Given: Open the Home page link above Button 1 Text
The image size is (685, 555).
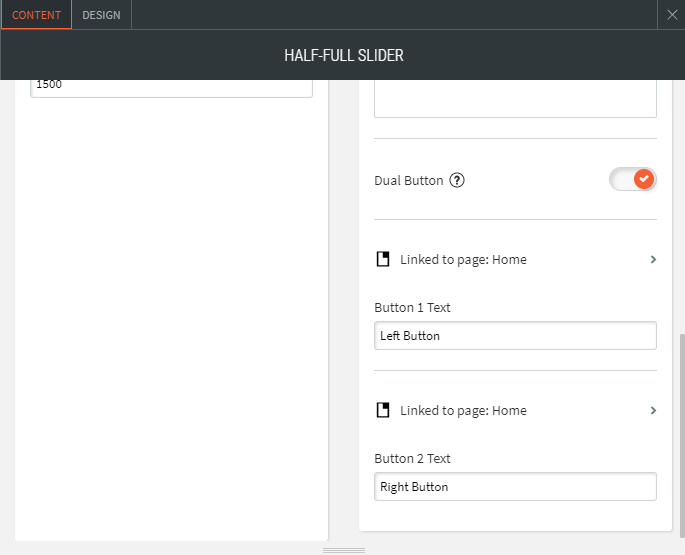Looking at the screenshot, I should [463, 260].
